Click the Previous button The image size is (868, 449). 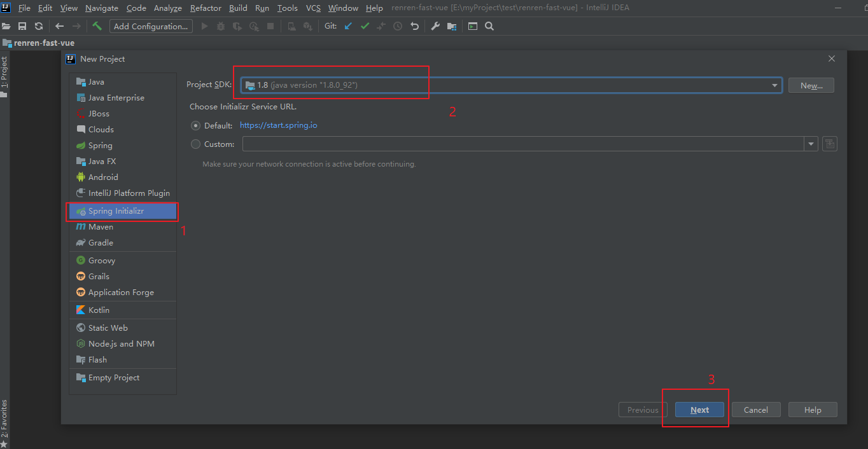coord(643,410)
